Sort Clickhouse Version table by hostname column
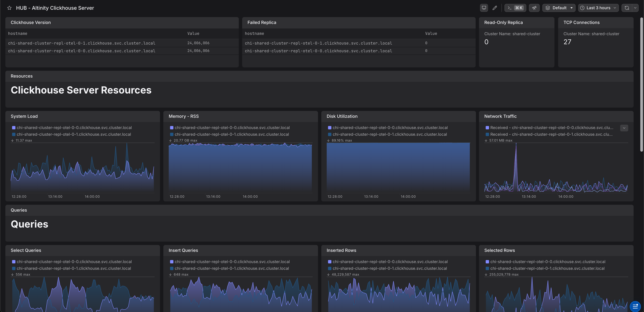This screenshot has height=312, width=644. pyautogui.click(x=17, y=34)
